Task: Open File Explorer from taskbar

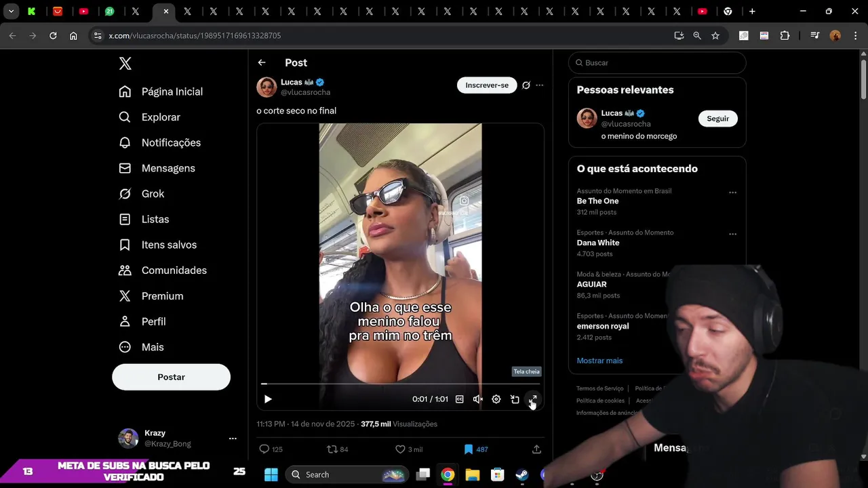Action: pos(473,474)
